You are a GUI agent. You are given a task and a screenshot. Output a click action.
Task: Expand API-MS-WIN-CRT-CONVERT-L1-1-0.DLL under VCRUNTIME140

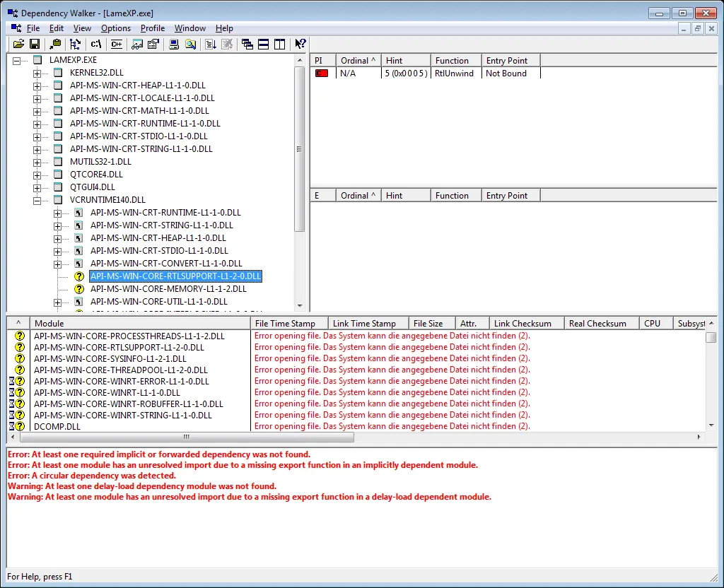click(x=57, y=264)
